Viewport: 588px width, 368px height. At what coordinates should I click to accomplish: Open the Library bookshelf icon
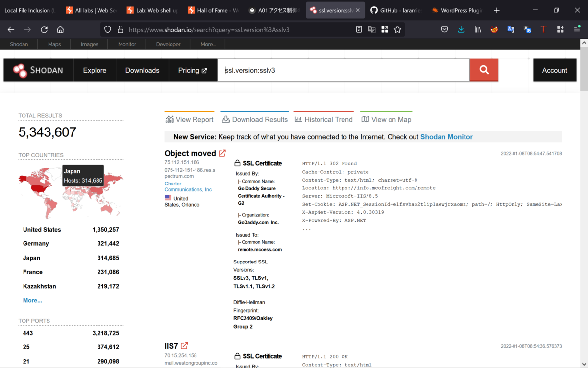[478, 30]
